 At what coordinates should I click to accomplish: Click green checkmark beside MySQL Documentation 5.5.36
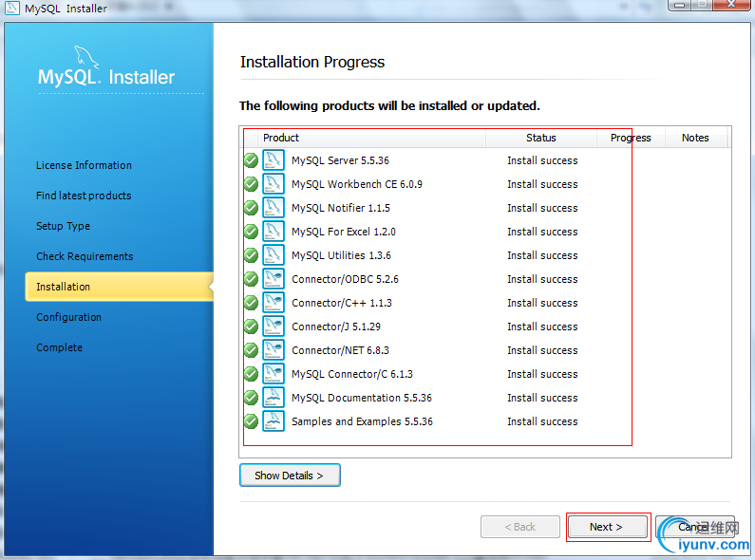pos(252,398)
